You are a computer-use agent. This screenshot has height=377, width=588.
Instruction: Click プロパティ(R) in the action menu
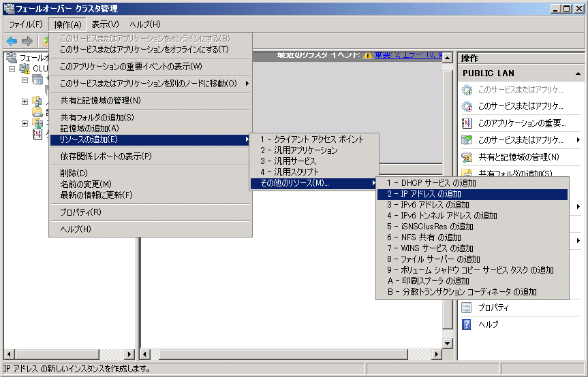pyautogui.click(x=80, y=212)
